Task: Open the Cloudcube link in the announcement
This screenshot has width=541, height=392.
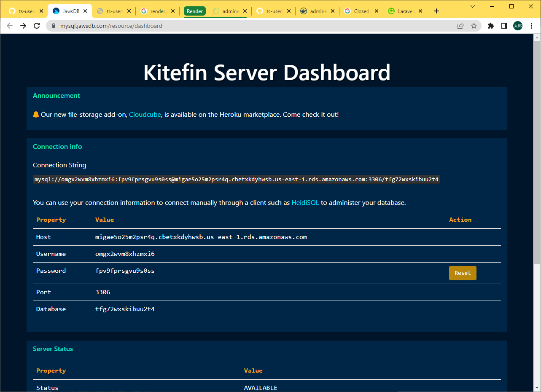Action: [x=145, y=114]
